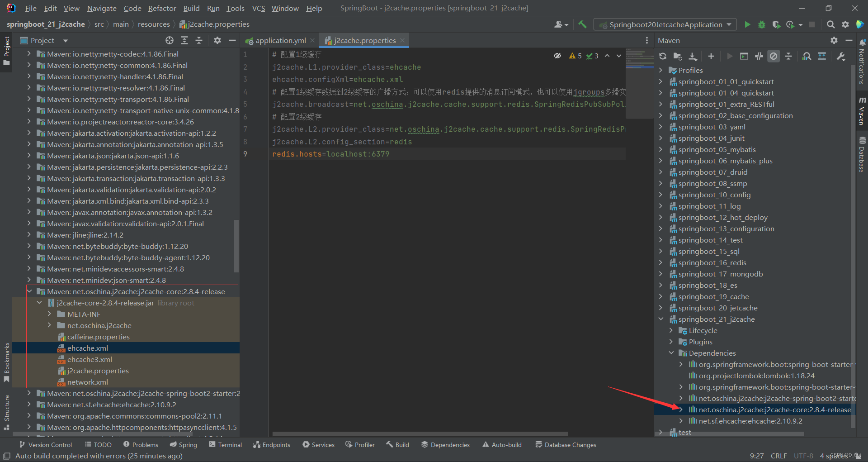Screen dimensions: 868x462
Task: Select caffeine.properties file in tree
Action: click(98, 337)
